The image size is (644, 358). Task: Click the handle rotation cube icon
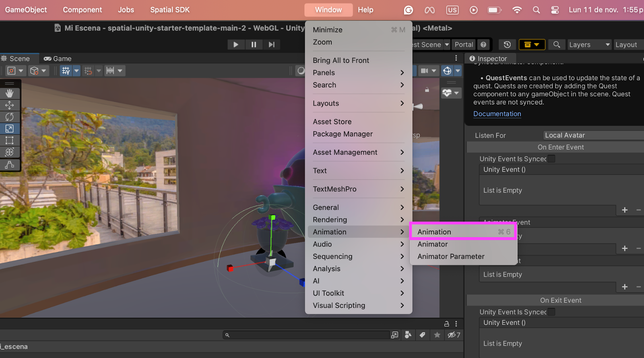click(34, 71)
